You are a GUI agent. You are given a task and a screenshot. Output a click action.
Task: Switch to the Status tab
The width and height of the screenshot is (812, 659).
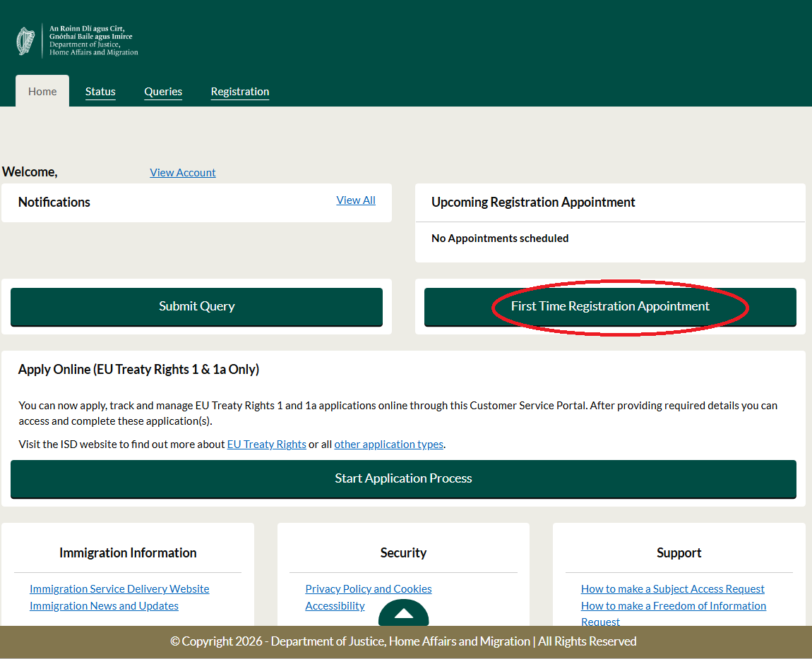(100, 92)
